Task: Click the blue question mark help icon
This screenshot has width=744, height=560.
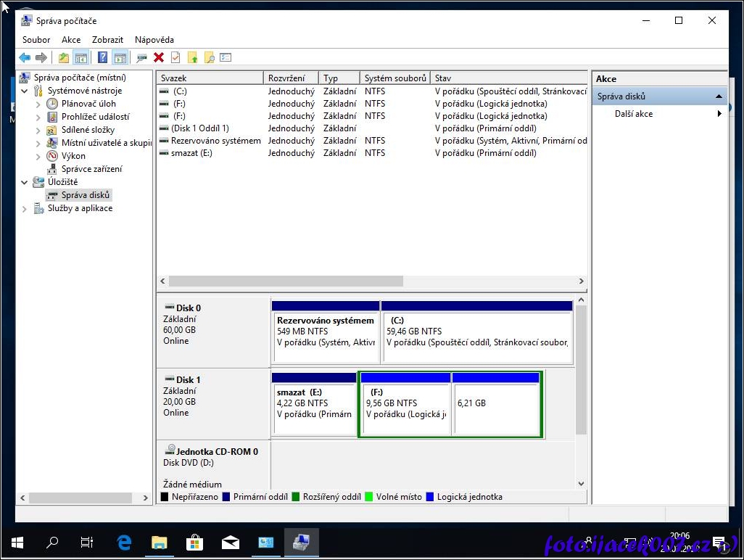Action: point(102,58)
